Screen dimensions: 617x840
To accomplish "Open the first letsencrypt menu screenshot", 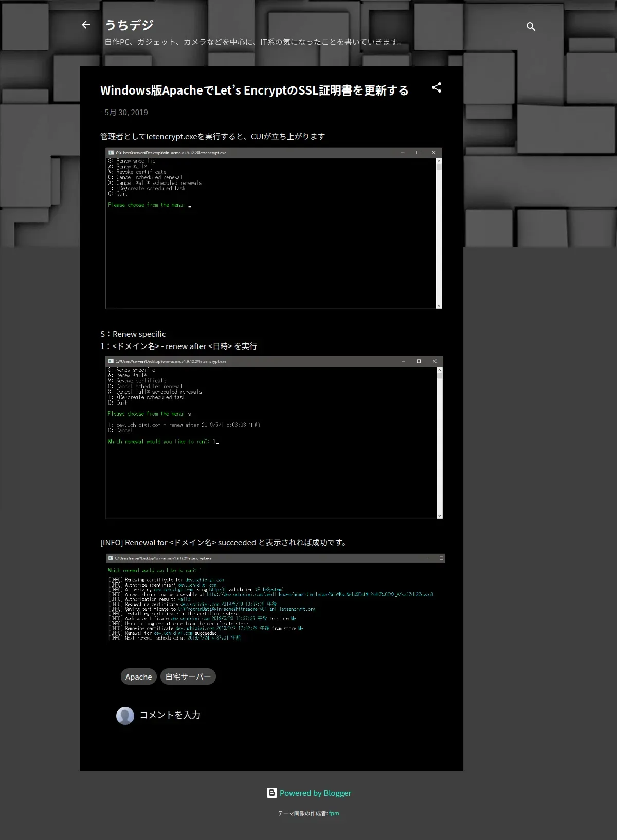I will click(x=274, y=228).
